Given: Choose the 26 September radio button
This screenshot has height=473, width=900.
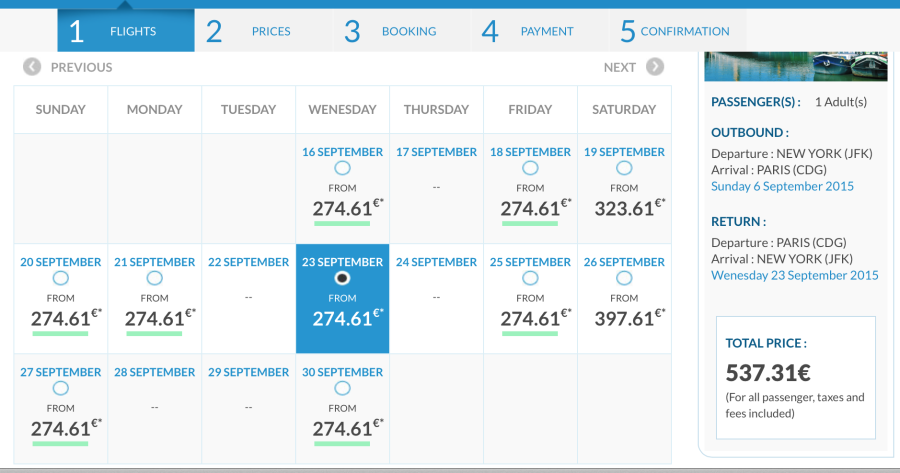Looking at the screenshot, I should [624, 278].
